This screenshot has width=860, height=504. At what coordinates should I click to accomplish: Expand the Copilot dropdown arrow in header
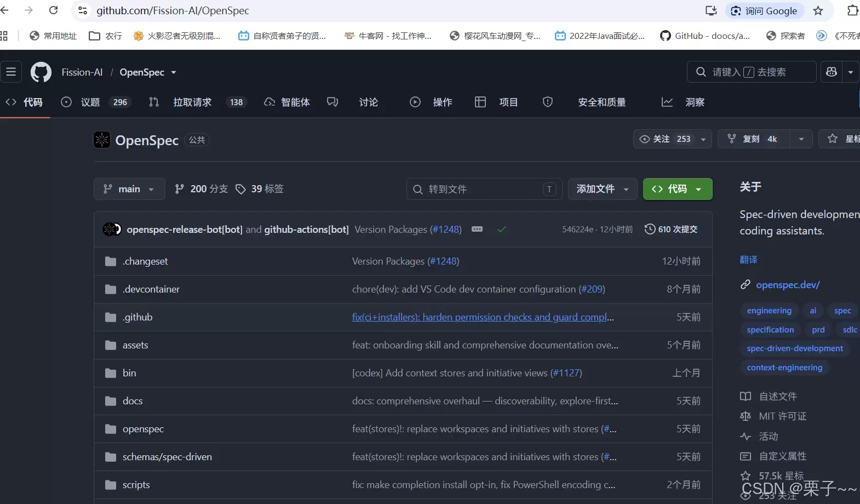coord(851,72)
